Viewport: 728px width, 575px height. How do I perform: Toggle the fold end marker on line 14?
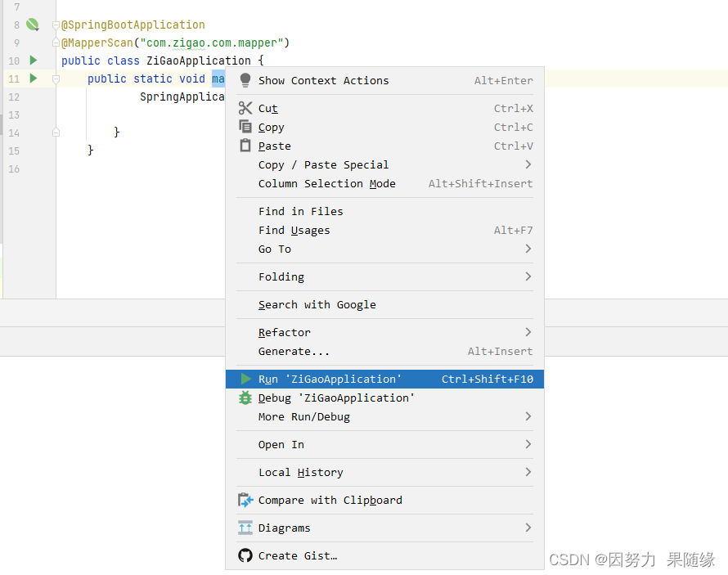pyautogui.click(x=56, y=133)
